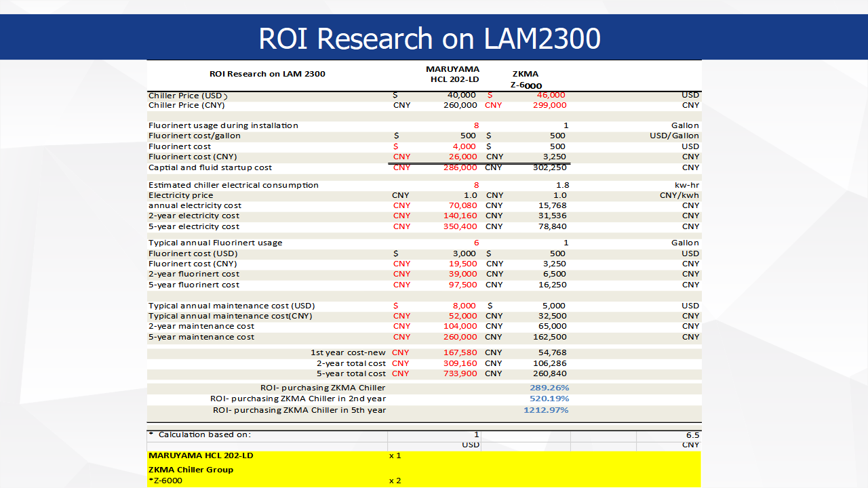Click the slide title in the blue banner
Viewport: 868px width, 488px height.
point(429,39)
